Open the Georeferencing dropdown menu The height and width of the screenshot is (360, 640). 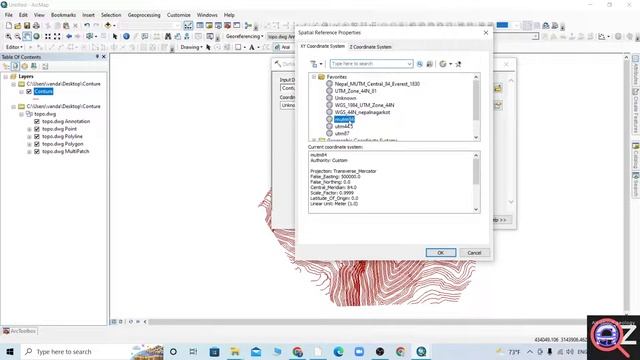(x=244, y=36)
